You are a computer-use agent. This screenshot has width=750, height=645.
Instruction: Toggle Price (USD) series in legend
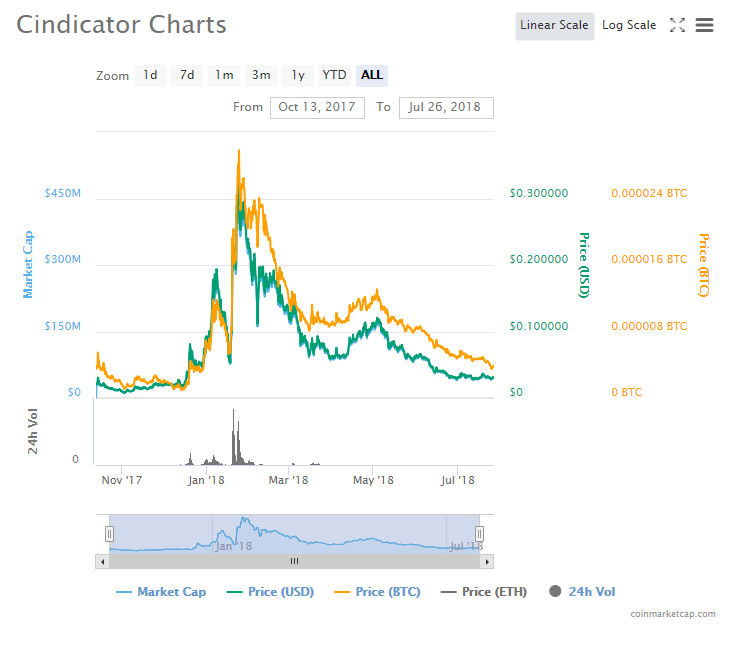[270, 592]
